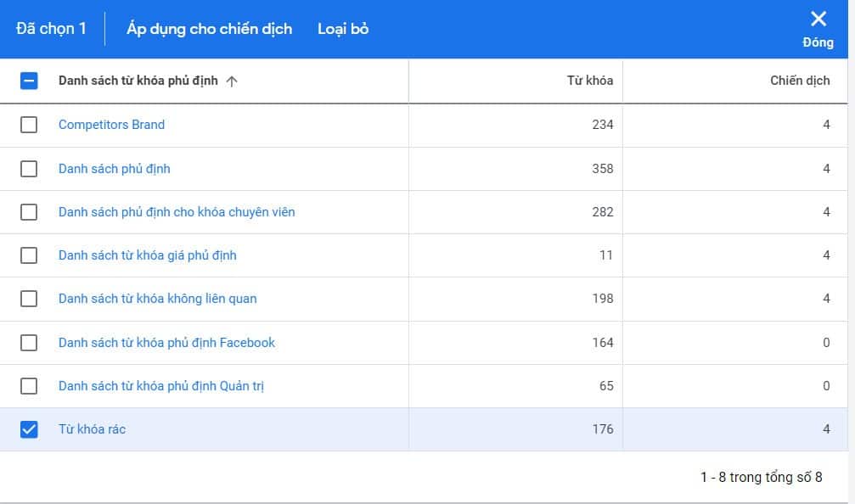Viewport: 855px width, 504px height.
Task: Open the Từ khóa rác list
Action: coord(92,429)
